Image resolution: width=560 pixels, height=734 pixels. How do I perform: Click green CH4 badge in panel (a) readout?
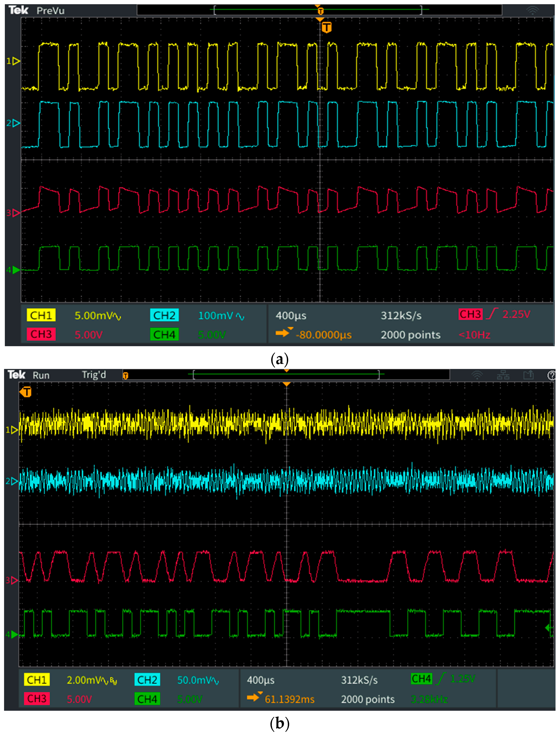164,334
